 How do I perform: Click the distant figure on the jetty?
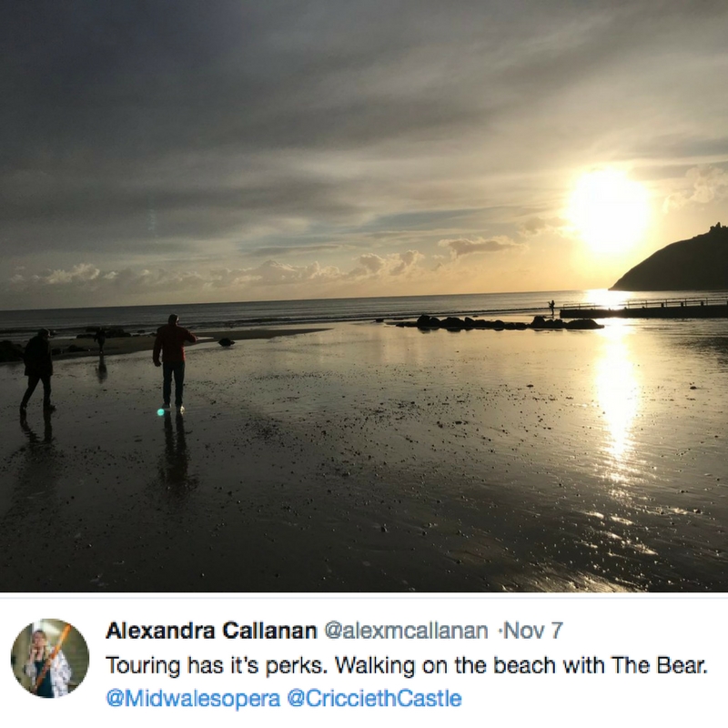[x=551, y=308]
